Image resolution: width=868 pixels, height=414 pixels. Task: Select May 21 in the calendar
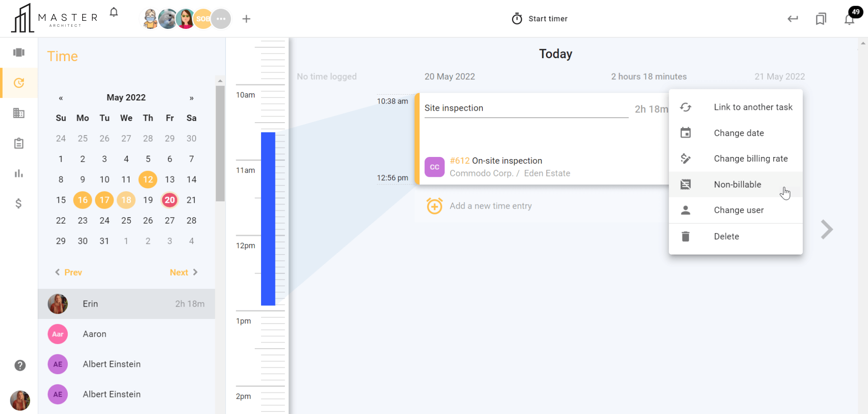pos(192,200)
